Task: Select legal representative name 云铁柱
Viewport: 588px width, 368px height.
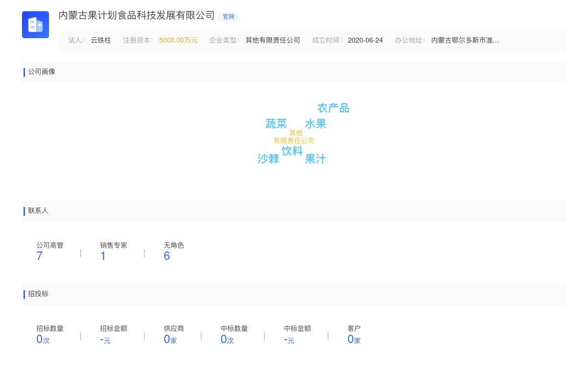Action: click(x=101, y=40)
